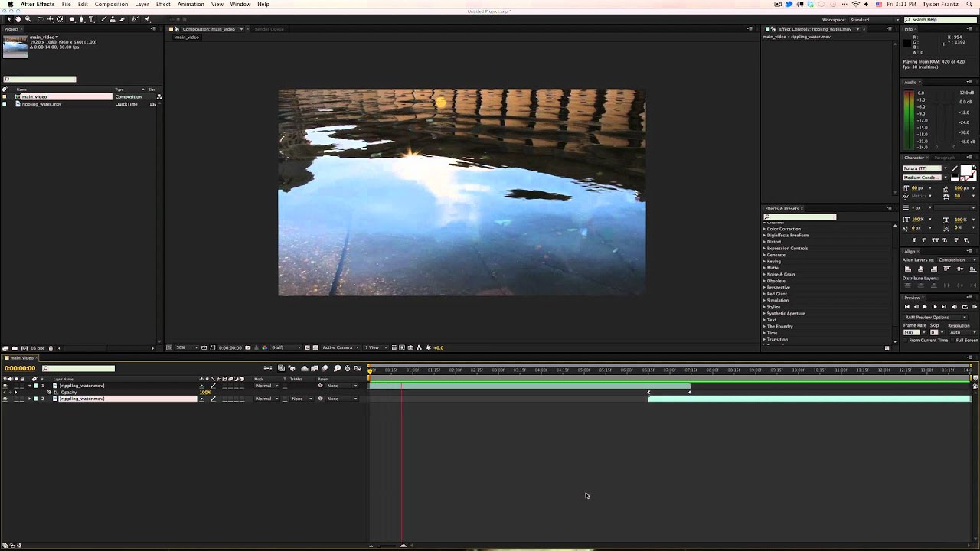This screenshot has height=551, width=980.
Task: Enable Full Screen checkbox
Action: pos(952,340)
